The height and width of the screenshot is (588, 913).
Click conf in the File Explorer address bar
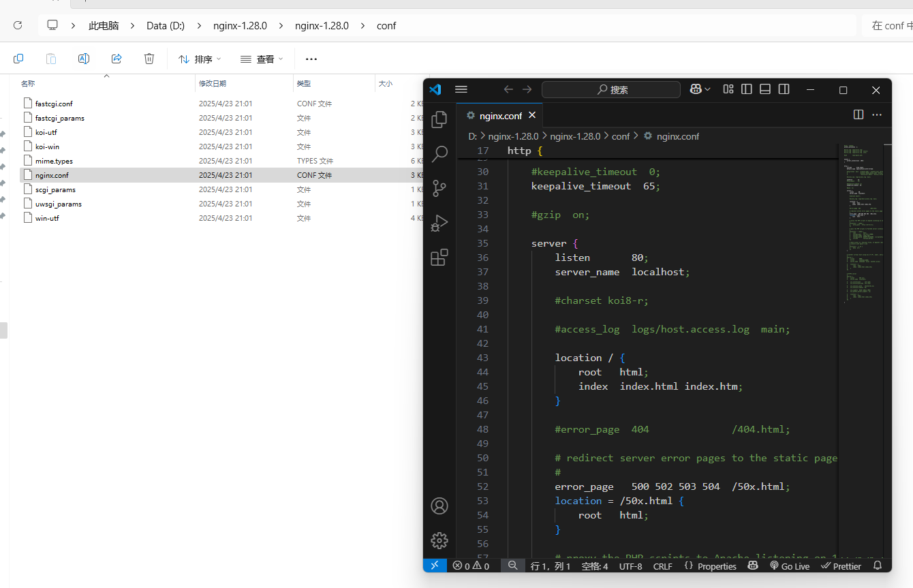(x=386, y=26)
